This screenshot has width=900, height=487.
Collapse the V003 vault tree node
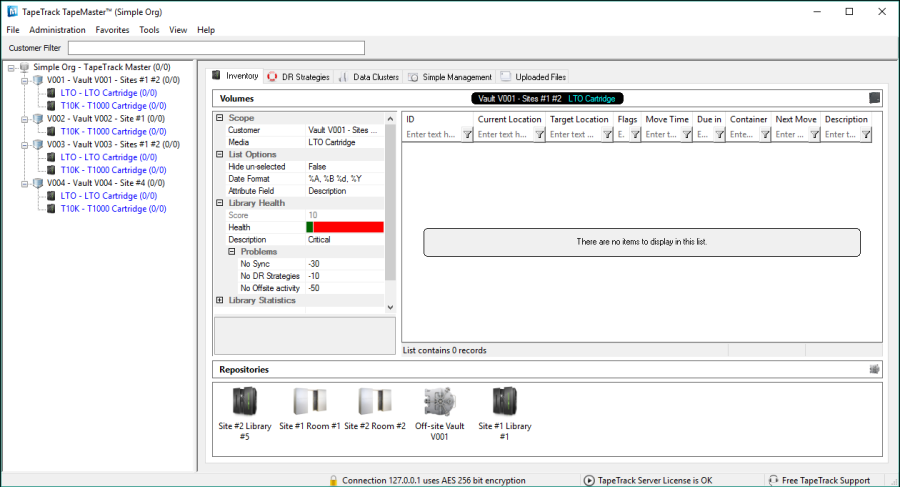coord(25,145)
